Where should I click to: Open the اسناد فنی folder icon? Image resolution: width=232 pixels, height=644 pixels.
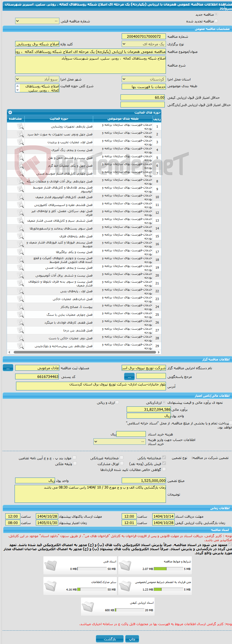(x=50, y=565)
